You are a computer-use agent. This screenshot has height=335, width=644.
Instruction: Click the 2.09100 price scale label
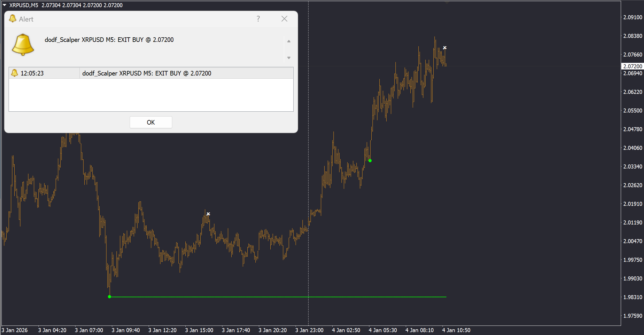coord(633,17)
